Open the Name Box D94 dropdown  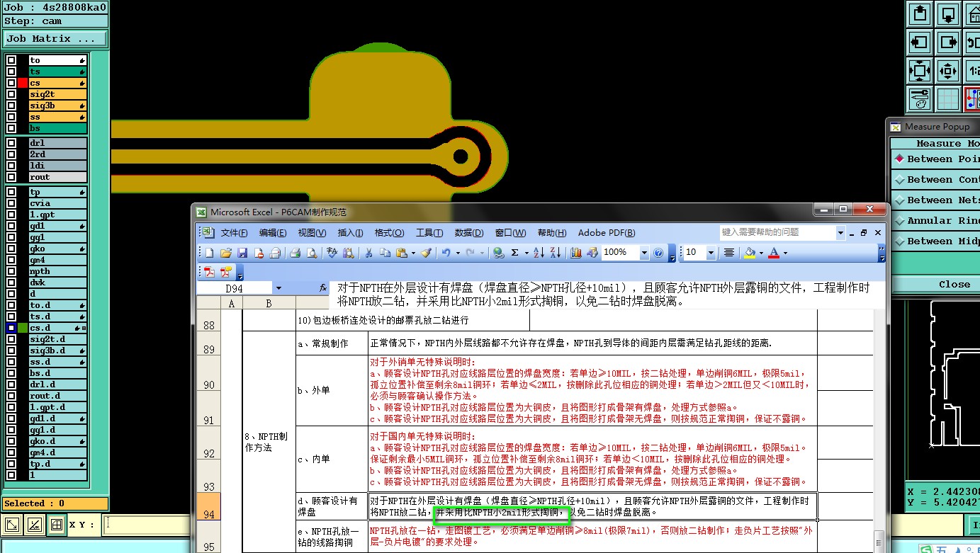tap(278, 288)
